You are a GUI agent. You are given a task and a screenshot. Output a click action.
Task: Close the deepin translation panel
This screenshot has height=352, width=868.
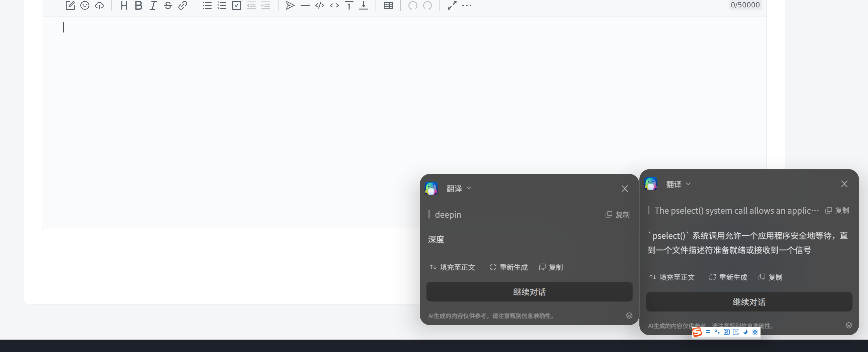point(624,189)
